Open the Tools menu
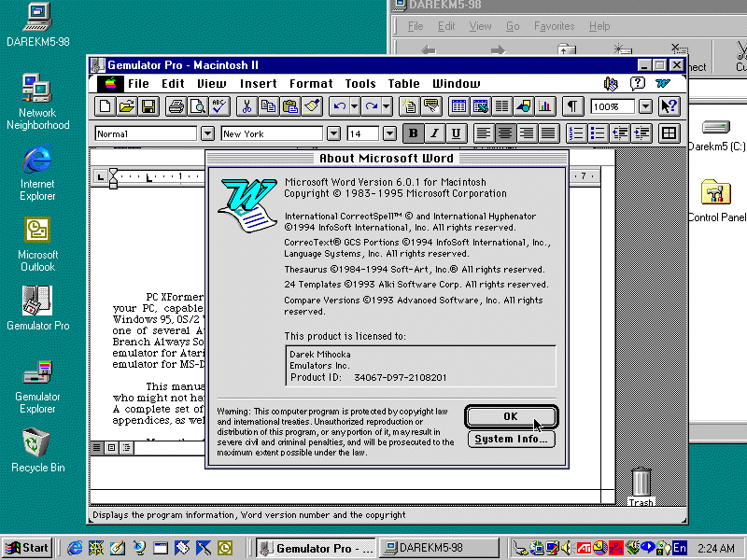This screenshot has width=747, height=560. [360, 84]
